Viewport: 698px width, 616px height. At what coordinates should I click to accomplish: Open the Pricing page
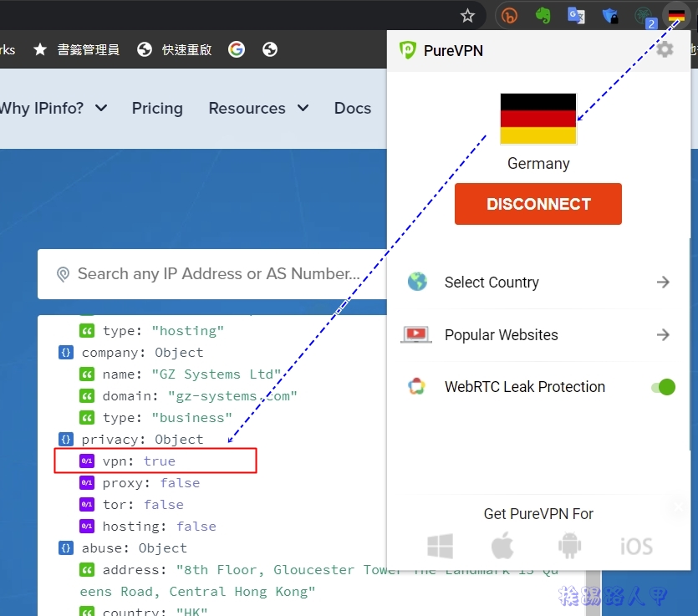click(x=157, y=108)
